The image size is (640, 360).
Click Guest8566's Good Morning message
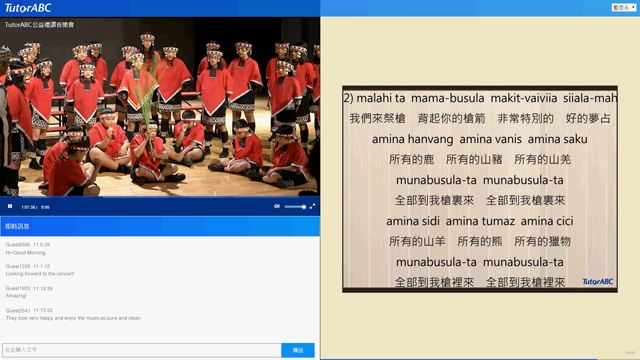tap(25, 253)
